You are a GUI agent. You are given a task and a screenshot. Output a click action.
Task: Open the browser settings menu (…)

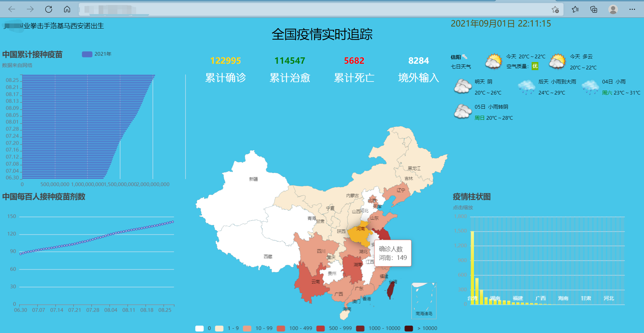pos(632,9)
